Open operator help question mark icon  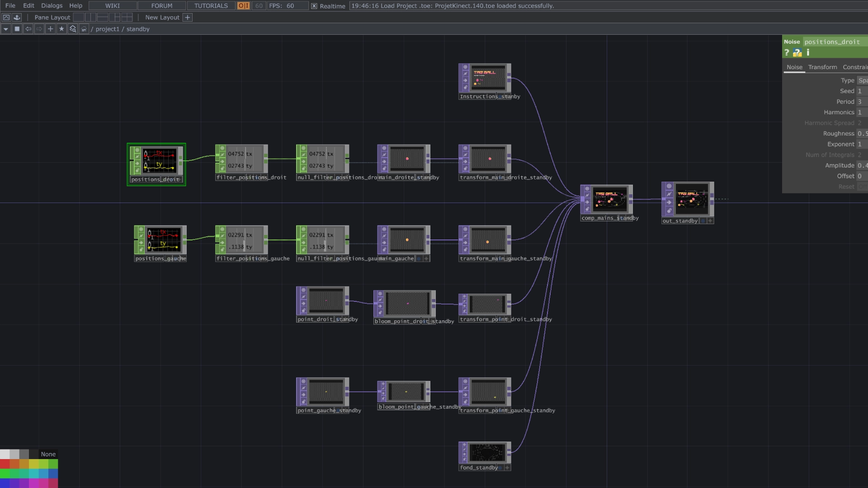[787, 52]
